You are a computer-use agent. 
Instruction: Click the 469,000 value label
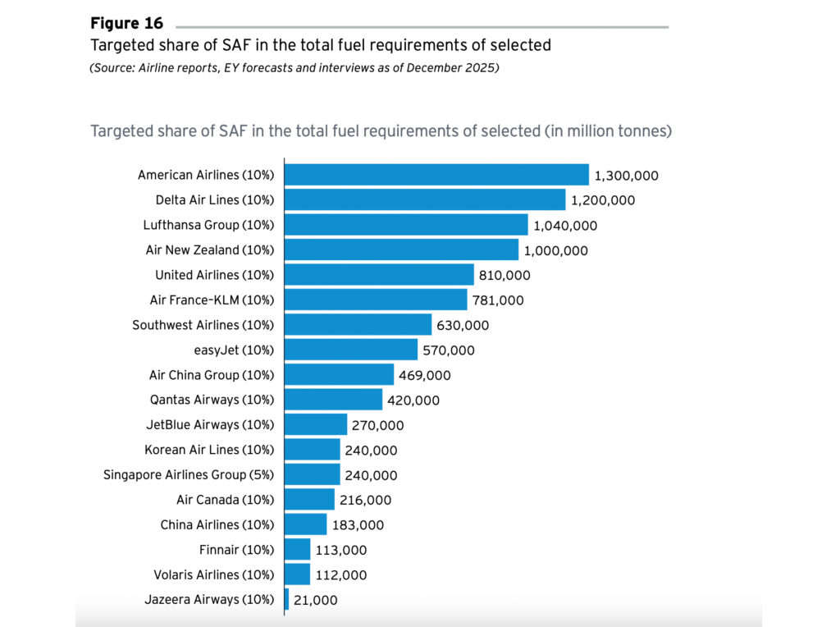tap(426, 375)
